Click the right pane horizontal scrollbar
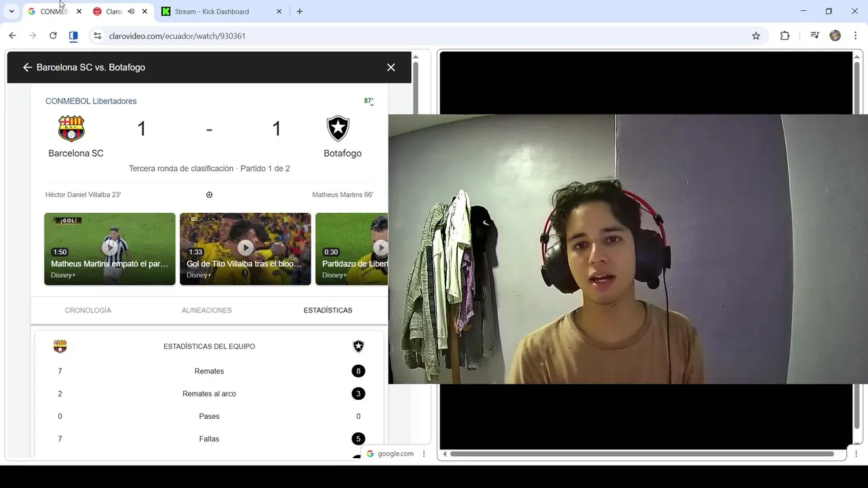 pyautogui.click(x=642, y=454)
